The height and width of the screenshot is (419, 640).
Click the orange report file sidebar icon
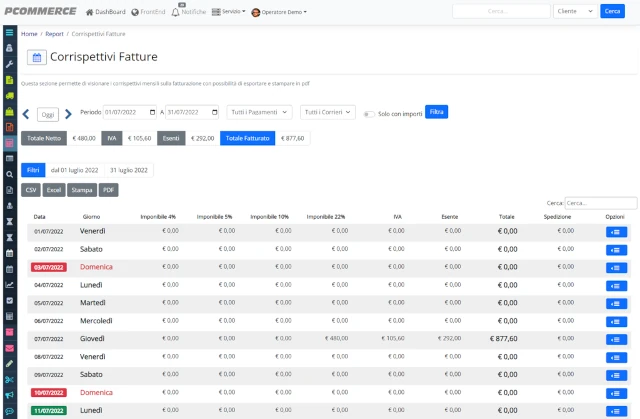click(x=9, y=127)
